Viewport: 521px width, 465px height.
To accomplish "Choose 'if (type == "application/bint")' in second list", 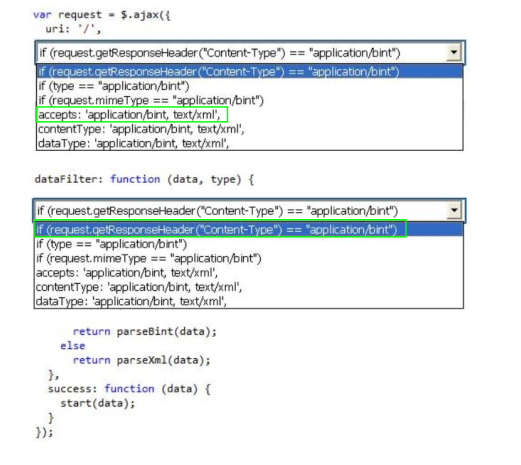I will [249, 244].
